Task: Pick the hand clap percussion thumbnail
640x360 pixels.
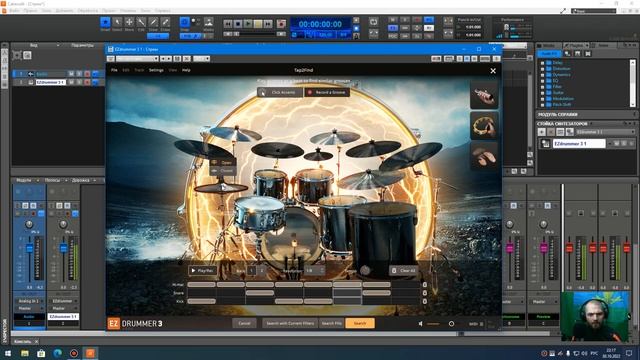Action: coord(484,157)
